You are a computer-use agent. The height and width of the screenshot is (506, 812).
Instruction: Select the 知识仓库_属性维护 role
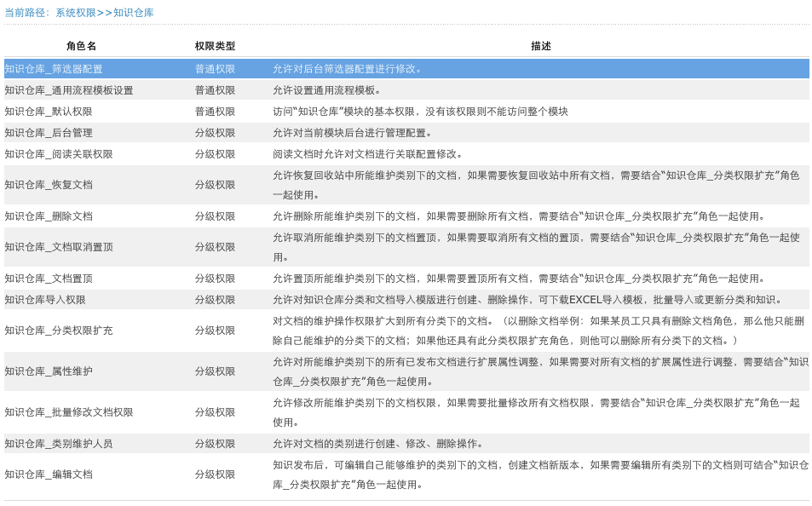tap(49, 371)
